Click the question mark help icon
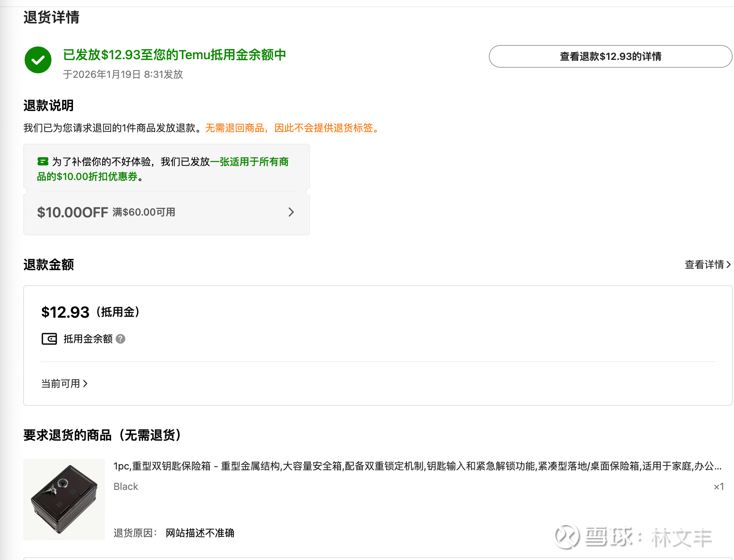 pyautogui.click(x=120, y=339)
